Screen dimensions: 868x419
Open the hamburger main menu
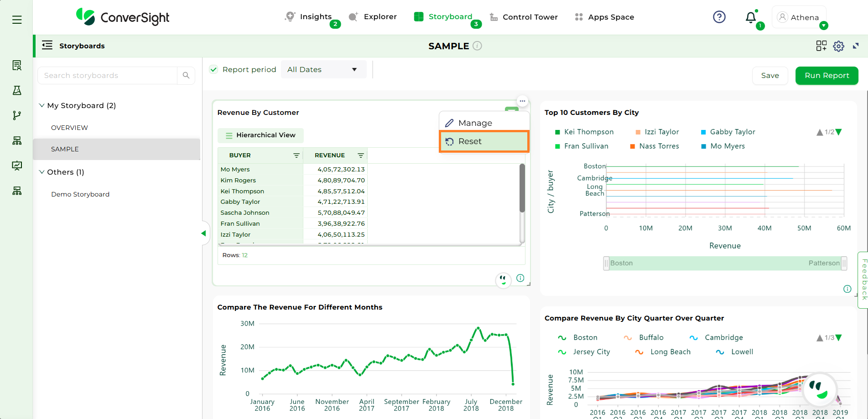point(17,20)
